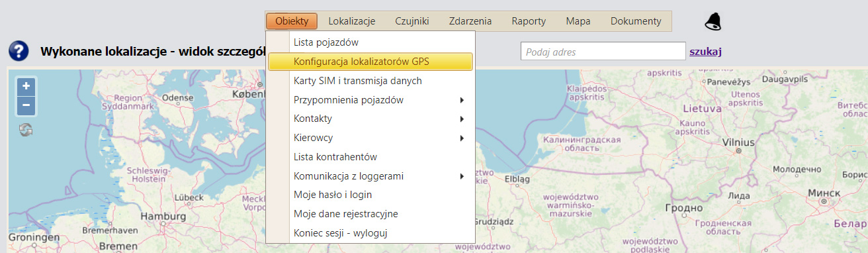The image size is (868, 253).
Task: Zoom out the map with minus button
Action: click(26, 105)
